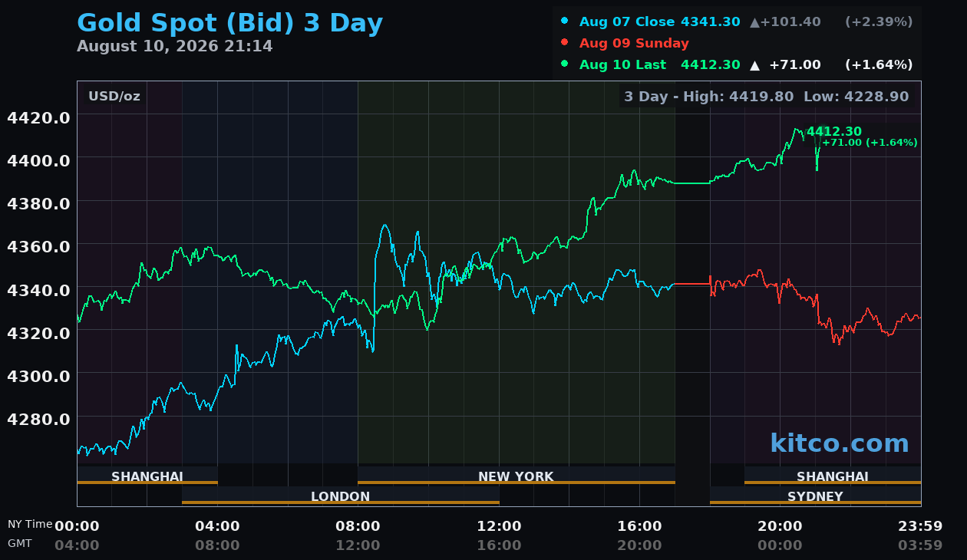Select the left SHANGHAI session bar
The height and width of the screenshot is (560, 967).
147,476
